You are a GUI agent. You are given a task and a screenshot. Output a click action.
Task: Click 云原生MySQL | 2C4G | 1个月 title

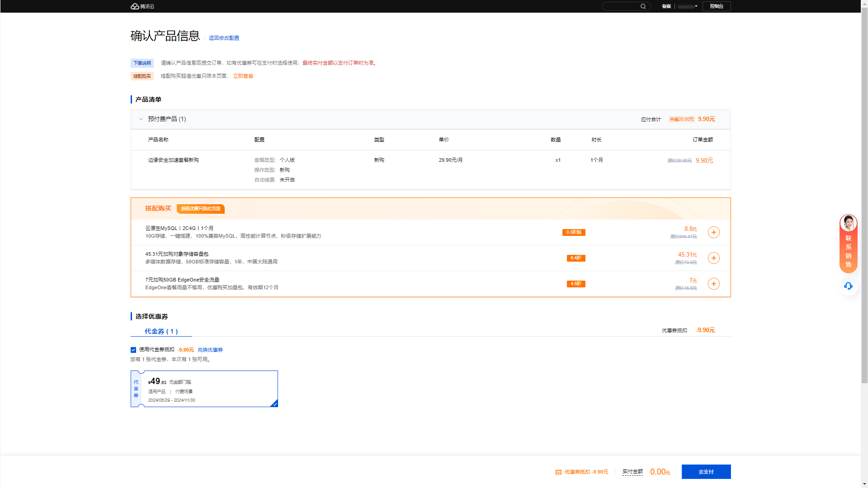179,228
